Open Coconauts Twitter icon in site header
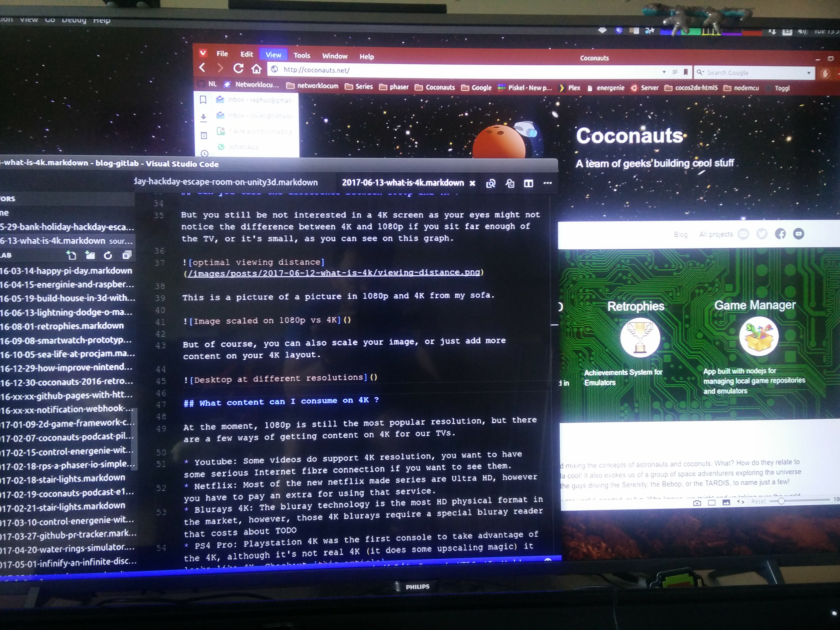The width and height of the screenshot is (840, 630). (x=762, y=234)
